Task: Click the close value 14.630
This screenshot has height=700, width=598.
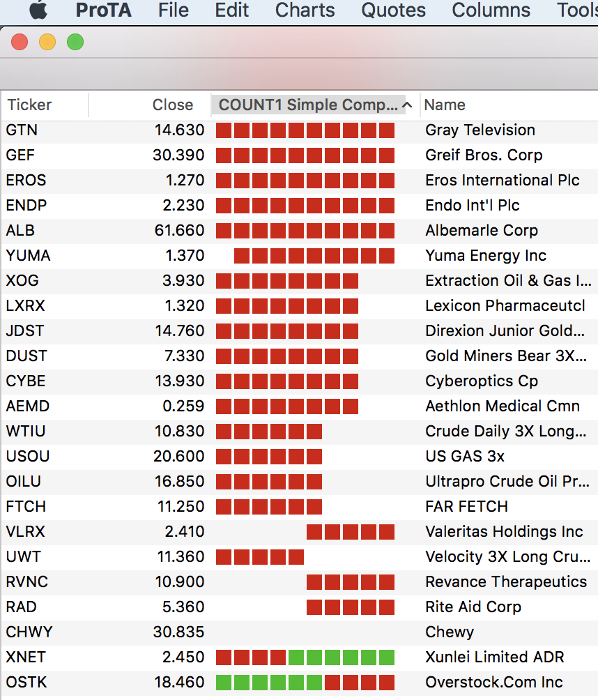Action: click(x=179, y=130)
